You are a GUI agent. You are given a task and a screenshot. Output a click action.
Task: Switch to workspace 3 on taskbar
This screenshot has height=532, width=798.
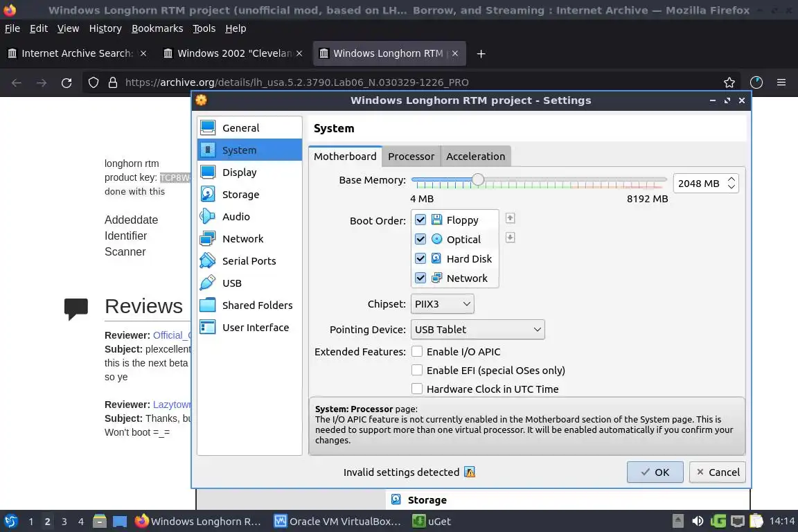(x=64, y=522)
